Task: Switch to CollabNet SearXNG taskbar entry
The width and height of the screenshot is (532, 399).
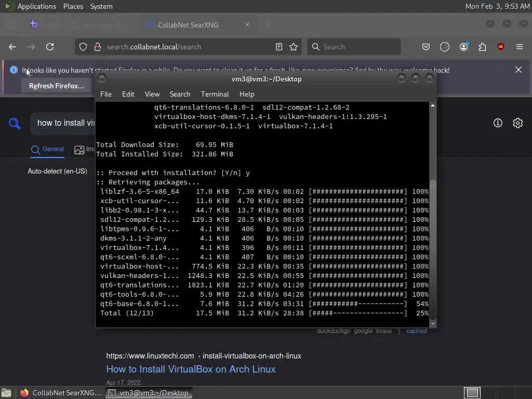Action: [x=60, y=393]
